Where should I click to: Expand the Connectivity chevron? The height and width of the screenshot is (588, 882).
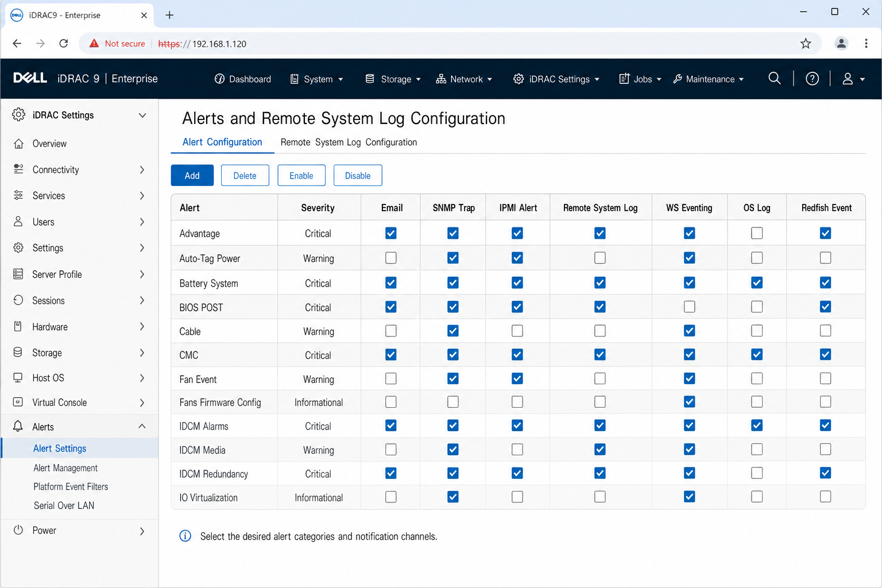tap(142, 169)
